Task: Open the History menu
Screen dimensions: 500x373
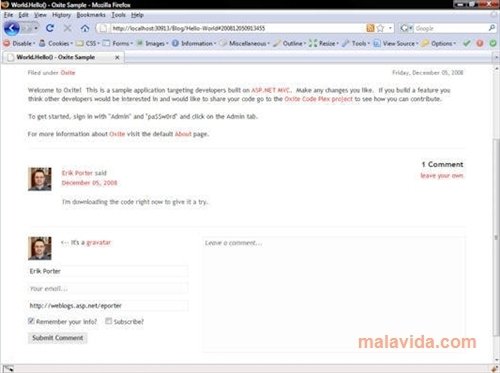Action: pos(61,15)
